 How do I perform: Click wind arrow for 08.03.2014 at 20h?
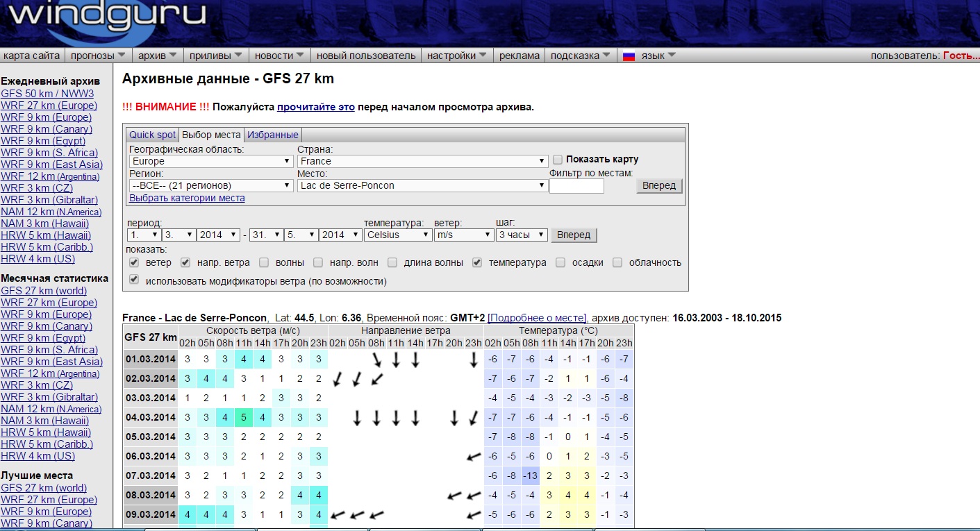[454, 496]
